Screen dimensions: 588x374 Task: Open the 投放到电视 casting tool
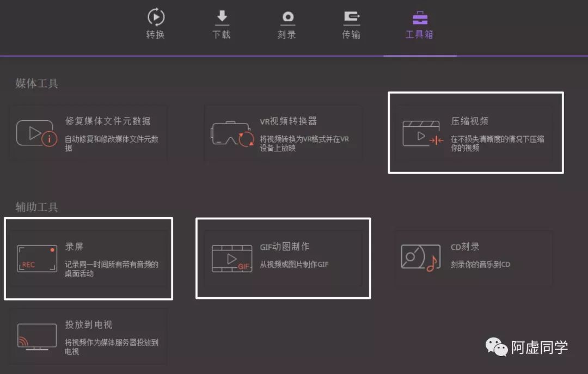coord(87,337)
